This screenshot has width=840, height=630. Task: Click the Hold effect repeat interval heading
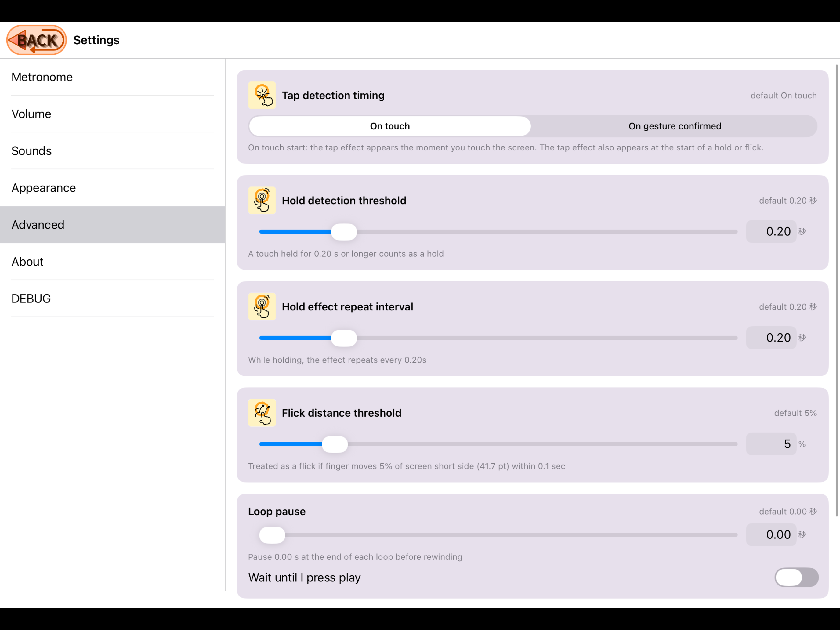click(347, 307)
